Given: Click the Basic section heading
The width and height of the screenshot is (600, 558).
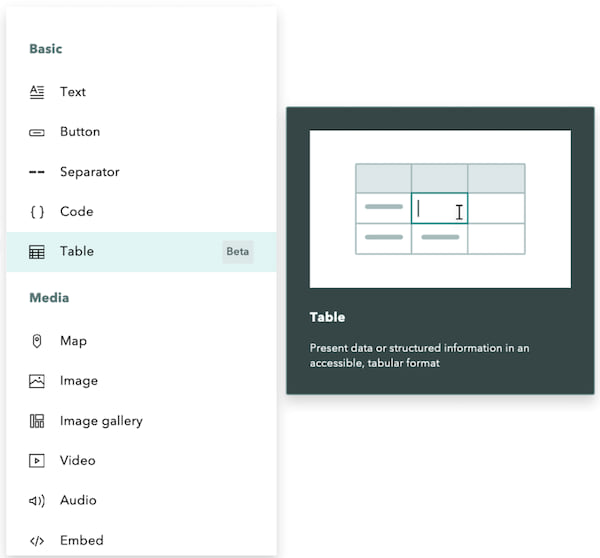Looking at the screenshot, I should click(46, 49).
